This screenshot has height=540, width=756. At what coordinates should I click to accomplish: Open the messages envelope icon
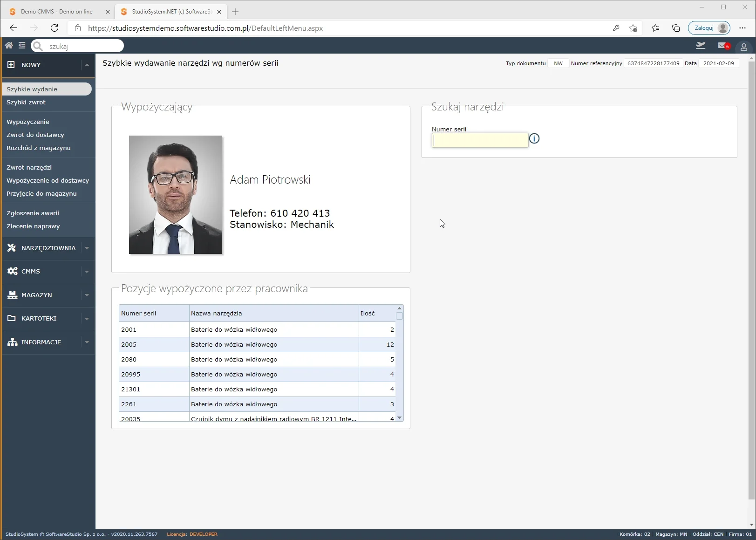pos(722,46)
